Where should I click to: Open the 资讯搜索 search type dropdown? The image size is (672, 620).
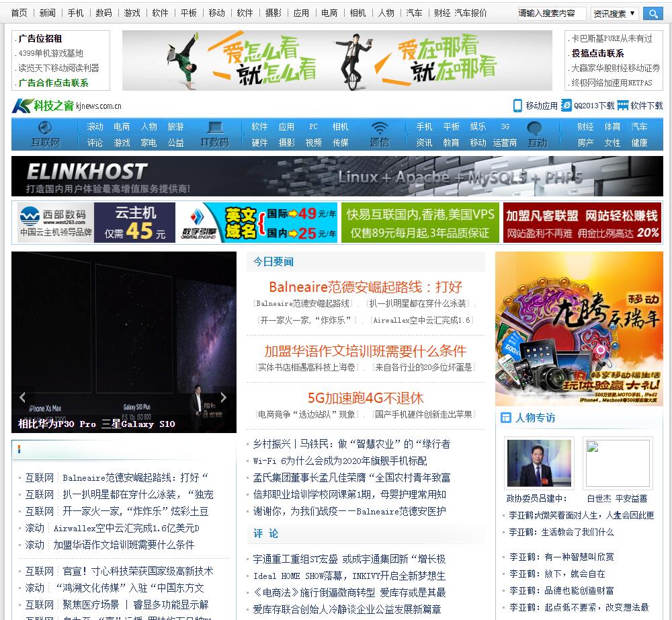click(x=614, y=13)
